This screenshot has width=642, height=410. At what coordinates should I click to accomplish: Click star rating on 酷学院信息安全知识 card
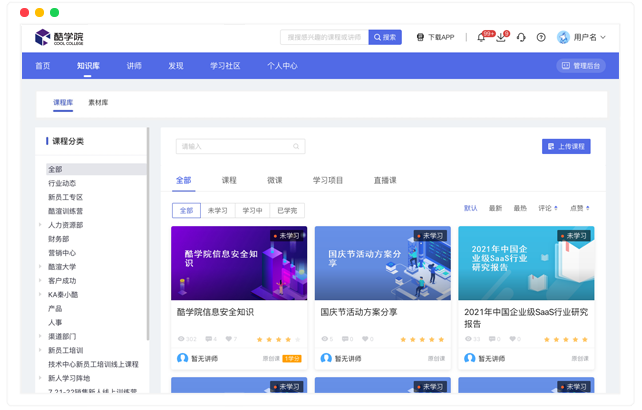(x=278, y=339)
